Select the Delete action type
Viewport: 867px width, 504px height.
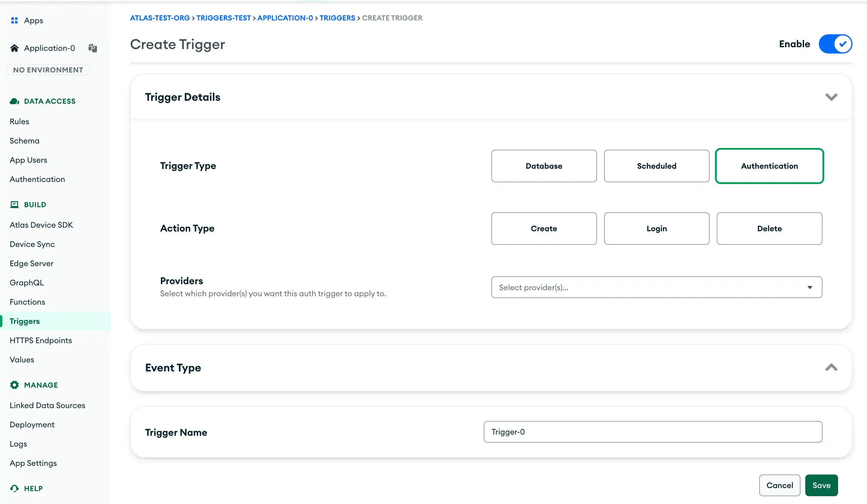[769, 228]
